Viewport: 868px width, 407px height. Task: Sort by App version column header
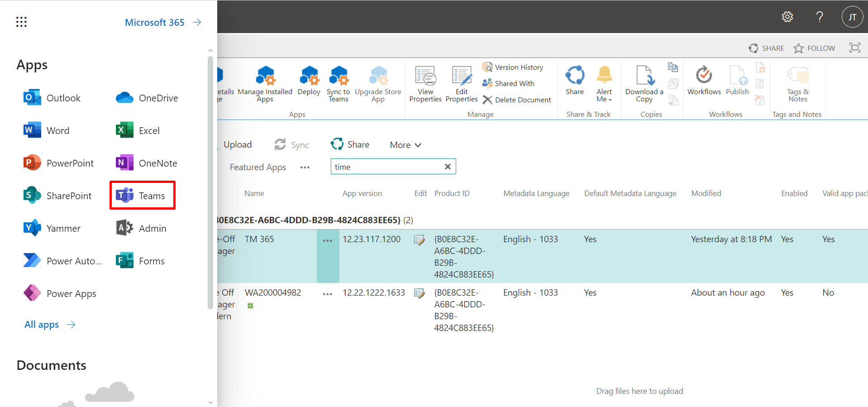point(362,193)
